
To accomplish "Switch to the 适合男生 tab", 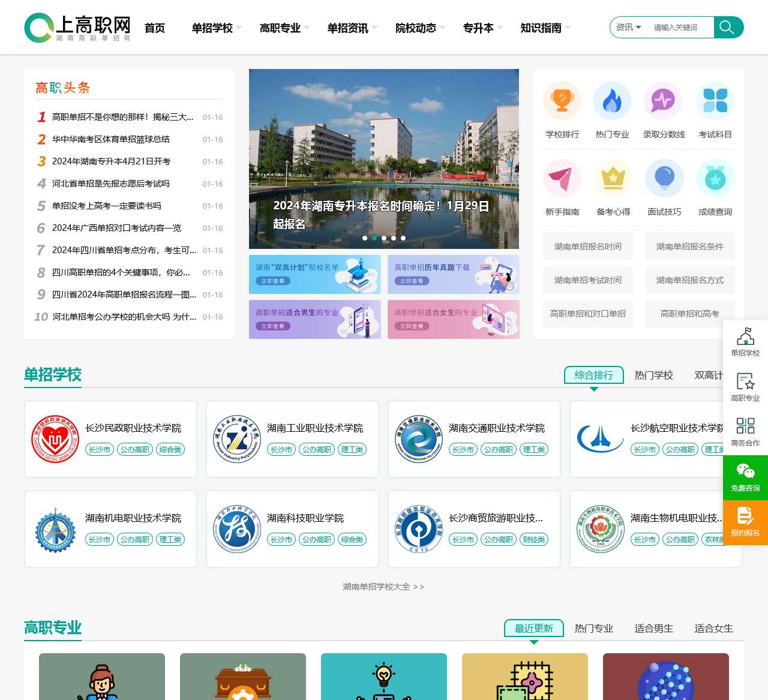I will [x=654, y=628].
